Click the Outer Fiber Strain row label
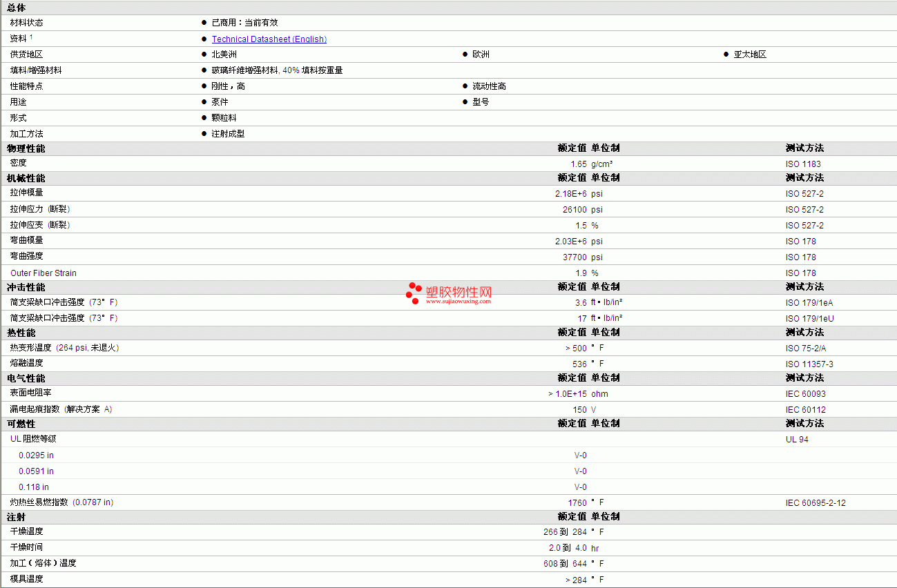 point(44,273)
